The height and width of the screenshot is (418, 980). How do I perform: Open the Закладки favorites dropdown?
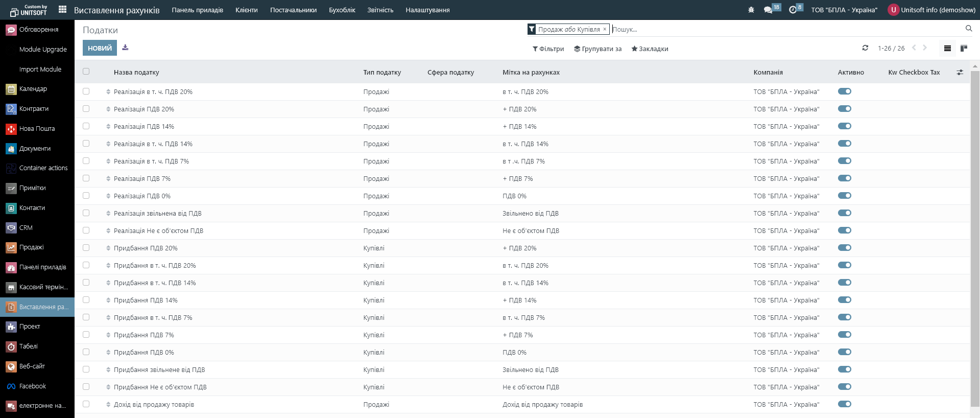(650, 49)
